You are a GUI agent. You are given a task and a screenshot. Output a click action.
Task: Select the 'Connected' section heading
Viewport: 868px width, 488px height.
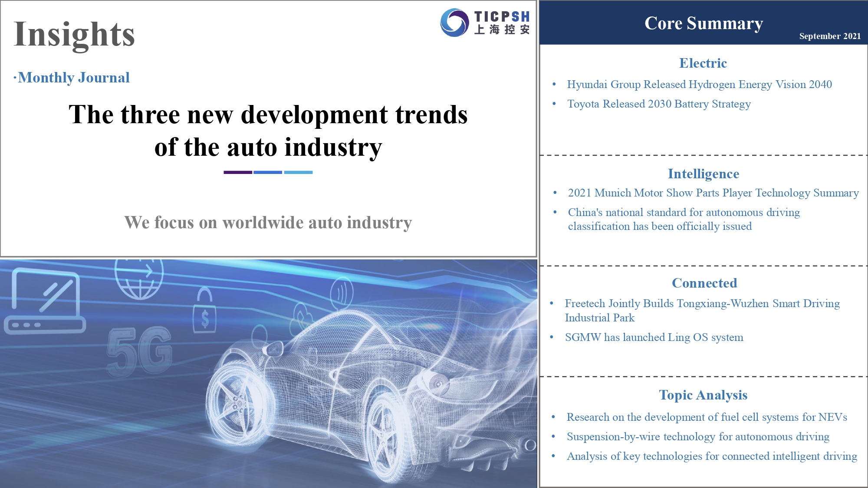(704, 283)
